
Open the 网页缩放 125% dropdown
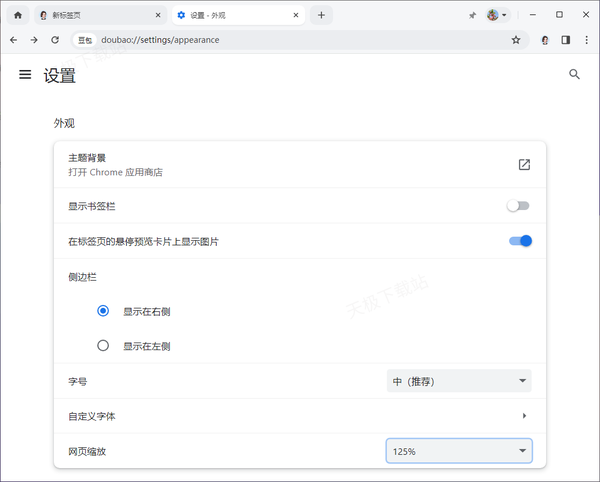459,451
